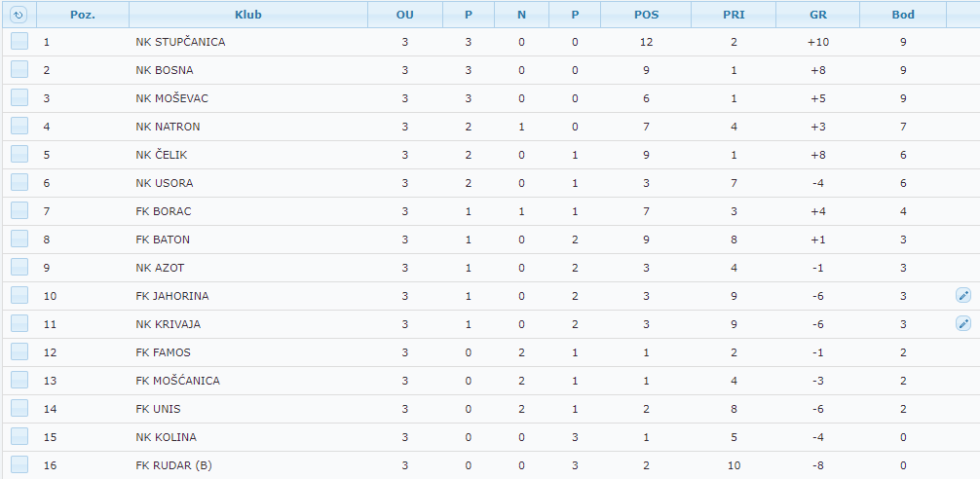This screenshot has width=980, height=479.
Task: Click the edit pencil for NK KRIVAJA
Action: [x=963, y=324]
